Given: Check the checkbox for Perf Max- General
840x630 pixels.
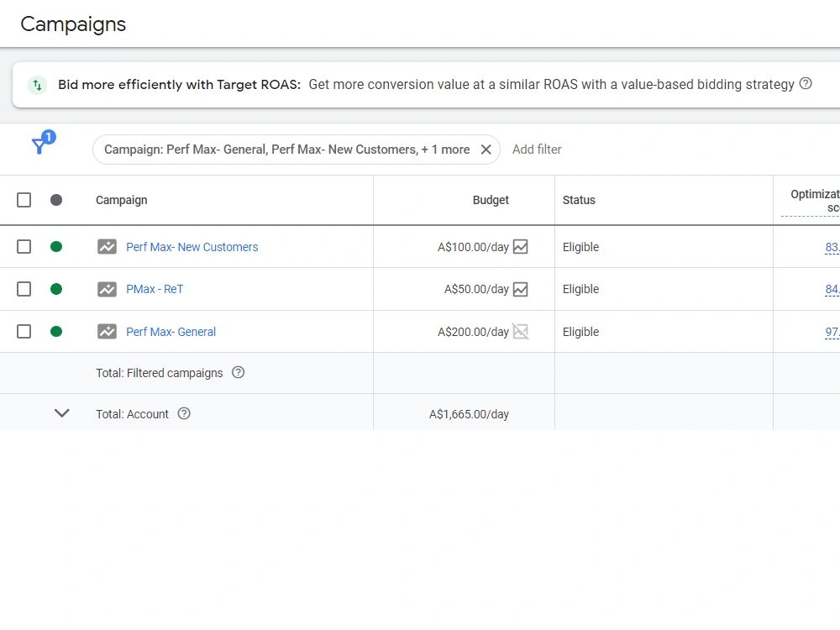Looking at the screenshot, I should coord(24,331).
